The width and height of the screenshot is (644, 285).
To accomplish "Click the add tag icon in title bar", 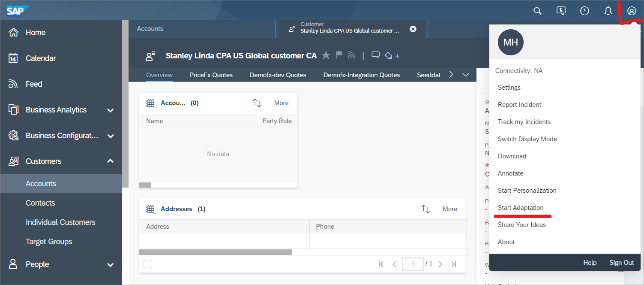I will click(392, 56).
